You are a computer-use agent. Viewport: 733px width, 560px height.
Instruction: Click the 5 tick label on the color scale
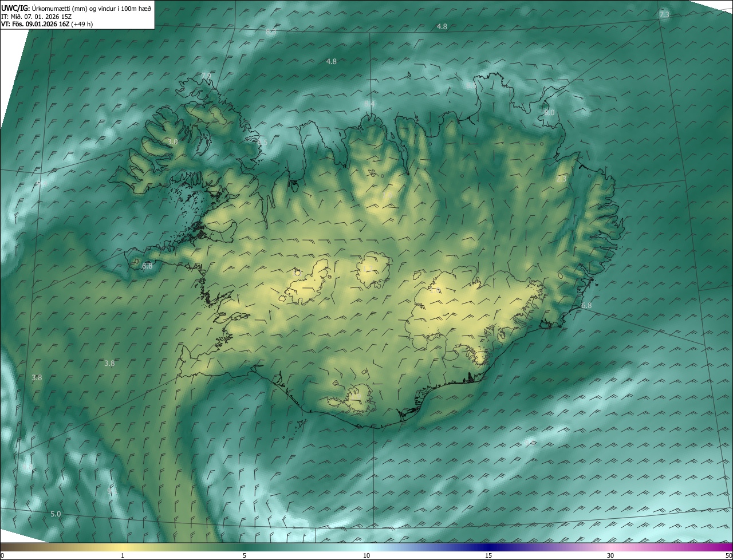click(x=245, y=555)
